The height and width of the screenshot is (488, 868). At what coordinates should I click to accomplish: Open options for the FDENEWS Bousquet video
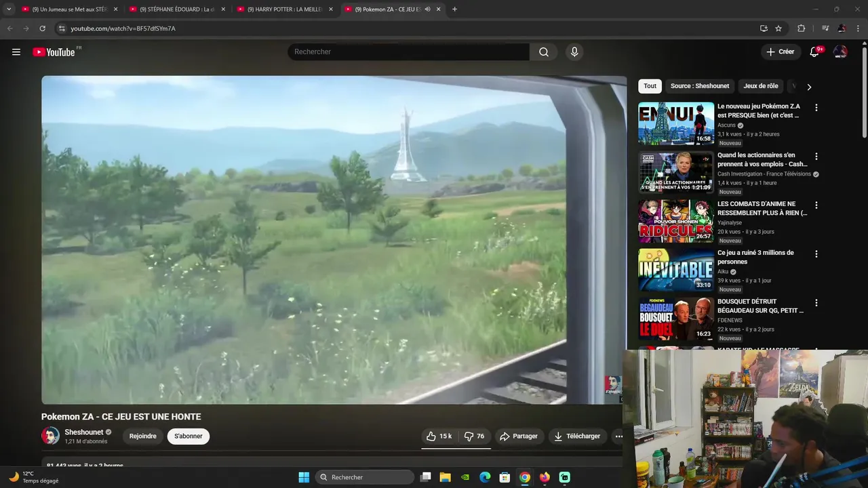click(x=816, y=303)
